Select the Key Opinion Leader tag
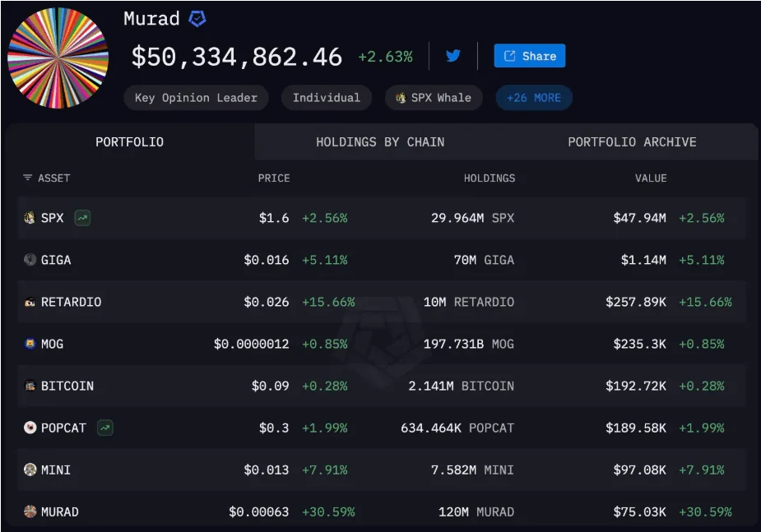The image size is (761, 532). click(196, 98)
